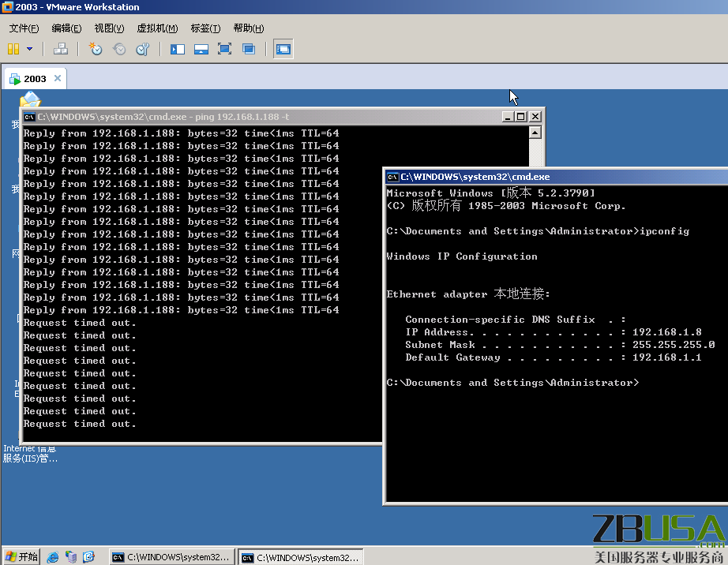The height and width of the screenshot is (565, 728).
Task: Switch VMware to full screen mode
Action: (x=225, y=49)
